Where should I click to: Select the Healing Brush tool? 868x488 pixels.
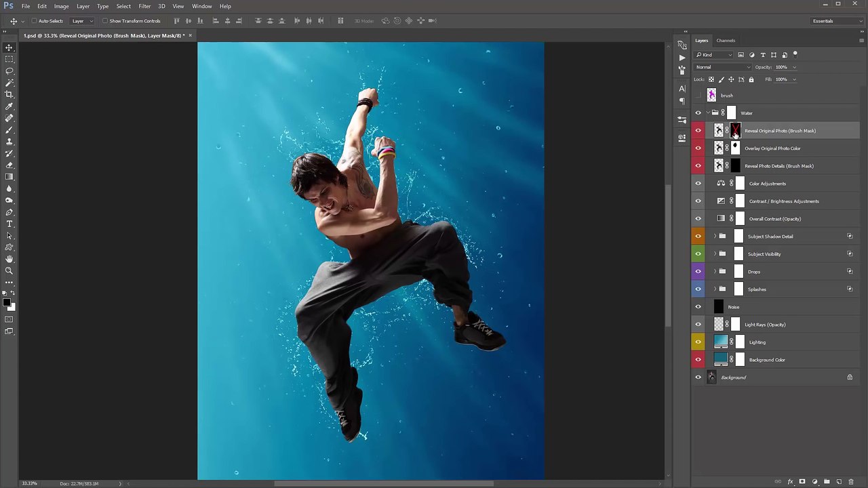[x=9, y=118]
